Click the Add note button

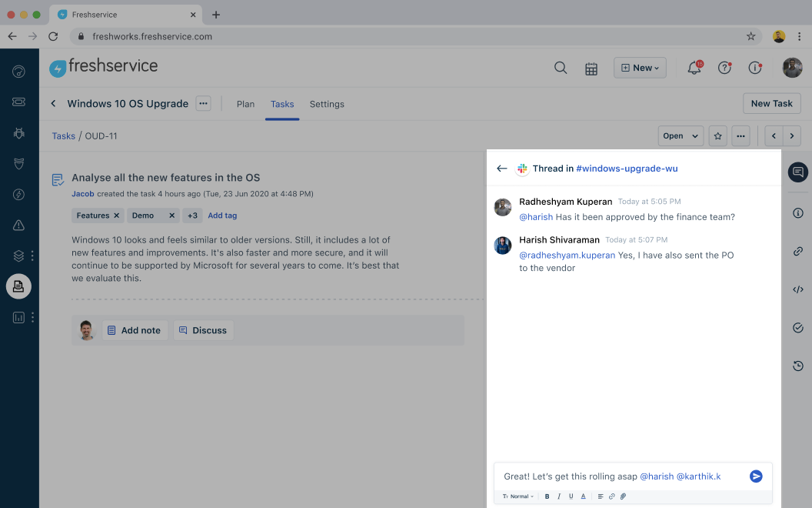[x=135, y=330]
